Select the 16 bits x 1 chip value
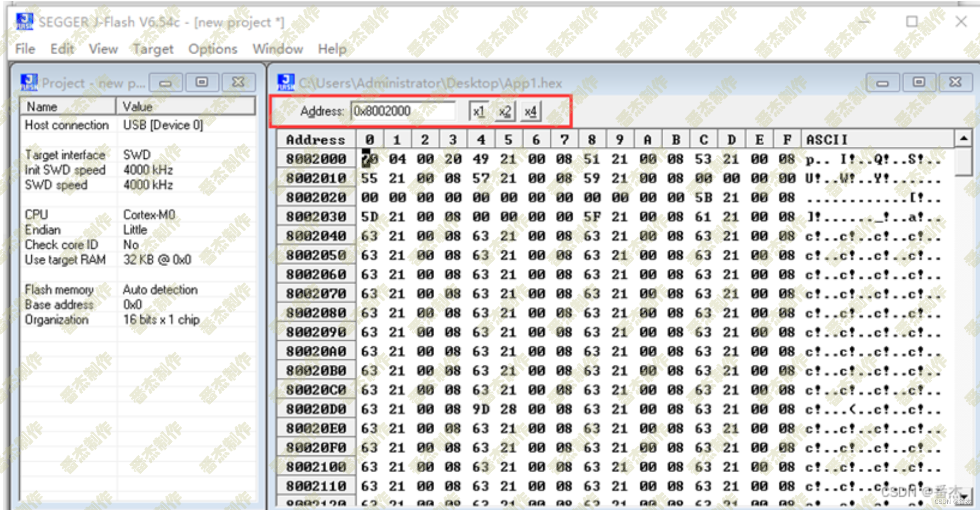The height and width of the screenshot is (510, 980). tap(161, 319)
